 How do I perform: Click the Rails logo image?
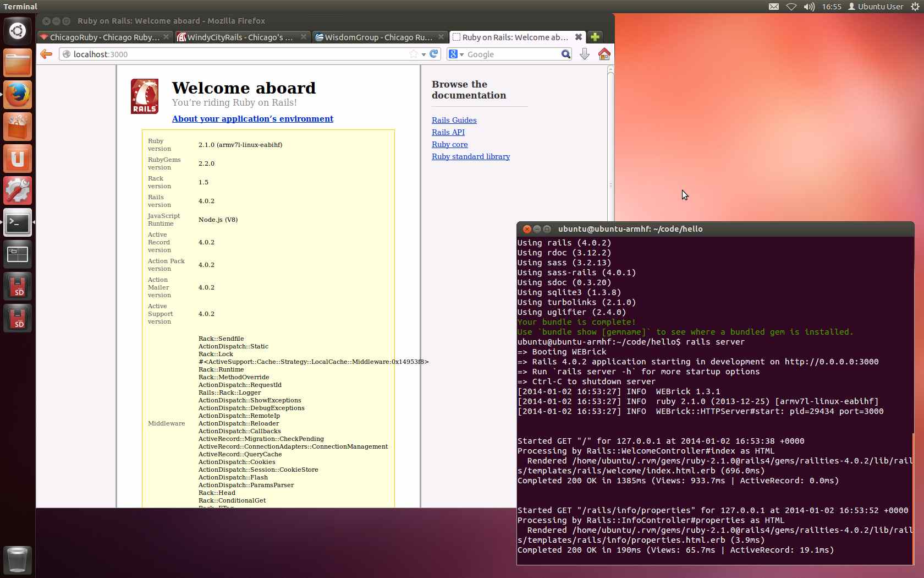pyautogui.click(x=145, y=96)
